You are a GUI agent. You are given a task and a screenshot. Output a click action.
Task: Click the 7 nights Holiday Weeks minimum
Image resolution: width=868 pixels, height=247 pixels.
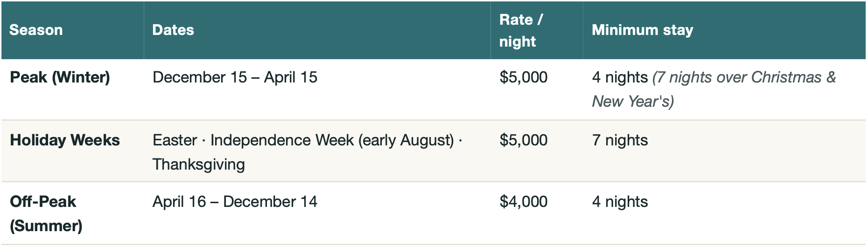pyautogui.click(x=620, y=140)
